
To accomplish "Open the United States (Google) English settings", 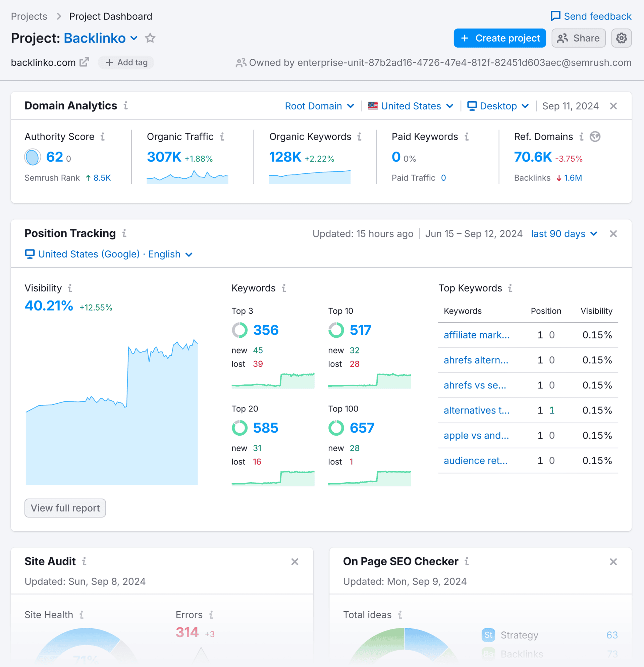I will (x=109, y=254).
